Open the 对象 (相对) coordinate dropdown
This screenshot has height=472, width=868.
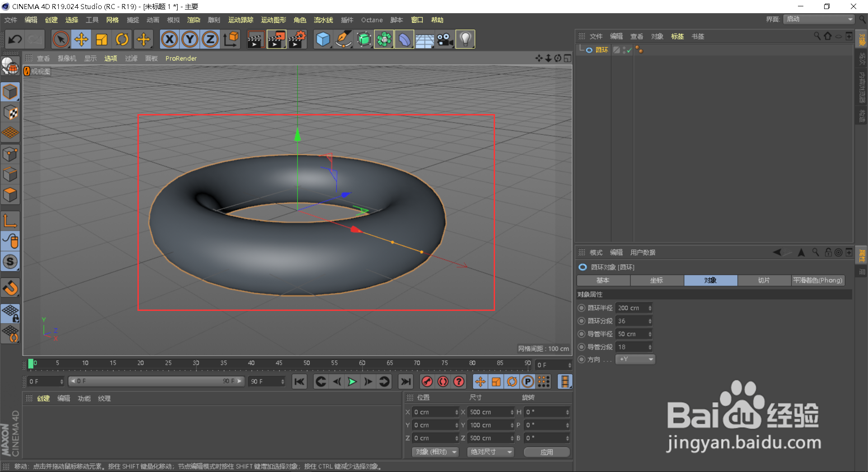[435, 452]
